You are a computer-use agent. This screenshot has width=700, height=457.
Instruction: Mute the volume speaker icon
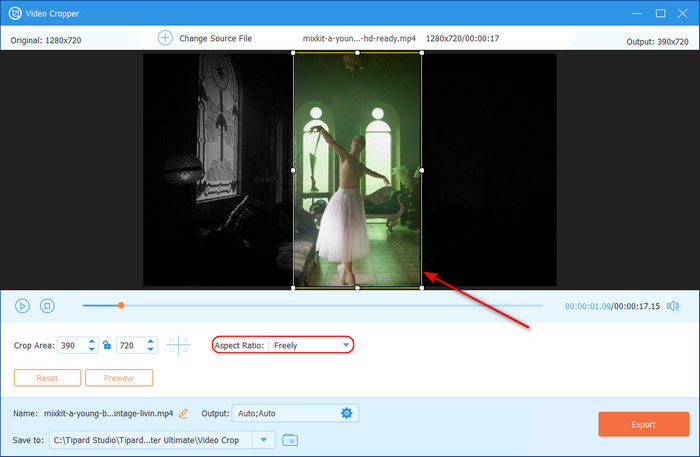tap(673, 306)
